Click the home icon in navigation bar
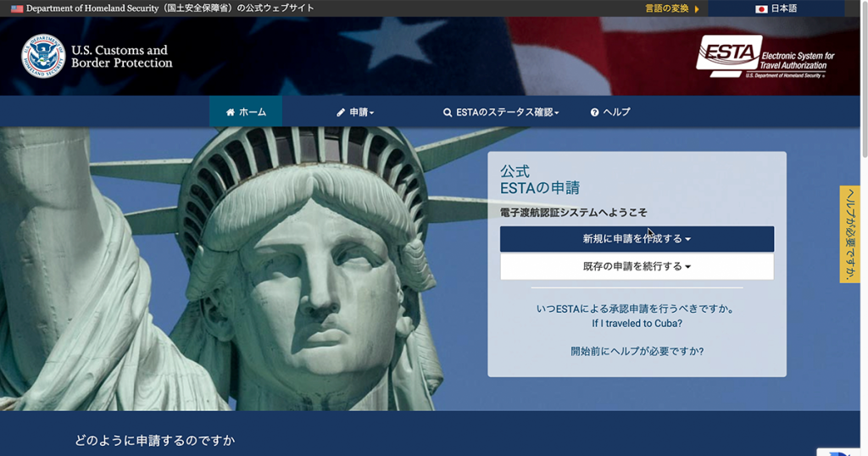 pos(231,112)
